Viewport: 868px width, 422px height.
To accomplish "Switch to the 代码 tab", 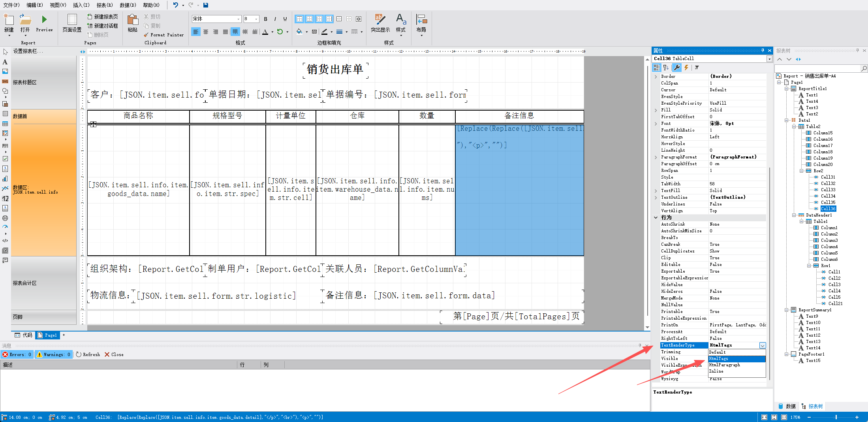I will [x=24, y=335].
